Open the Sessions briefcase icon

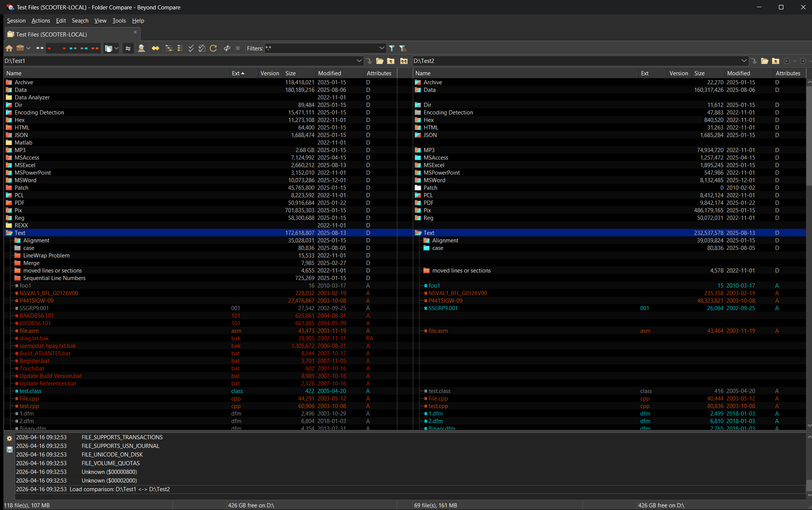pos(20,48)
